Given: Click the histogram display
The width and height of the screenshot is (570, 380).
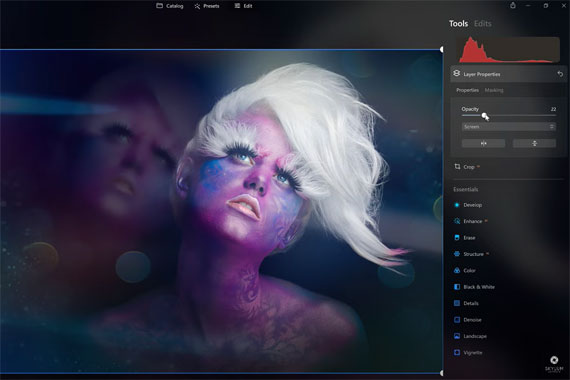Looking at the screenshot, I should (x=508, y=50).
